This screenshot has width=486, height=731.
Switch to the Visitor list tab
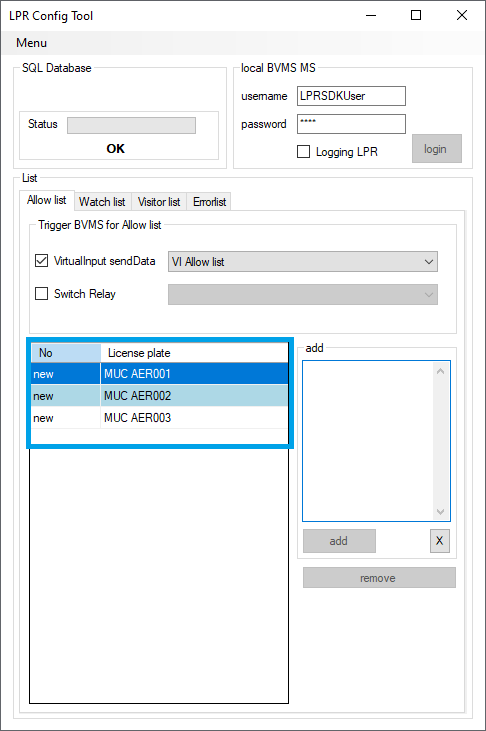click(x=159, y=202)
